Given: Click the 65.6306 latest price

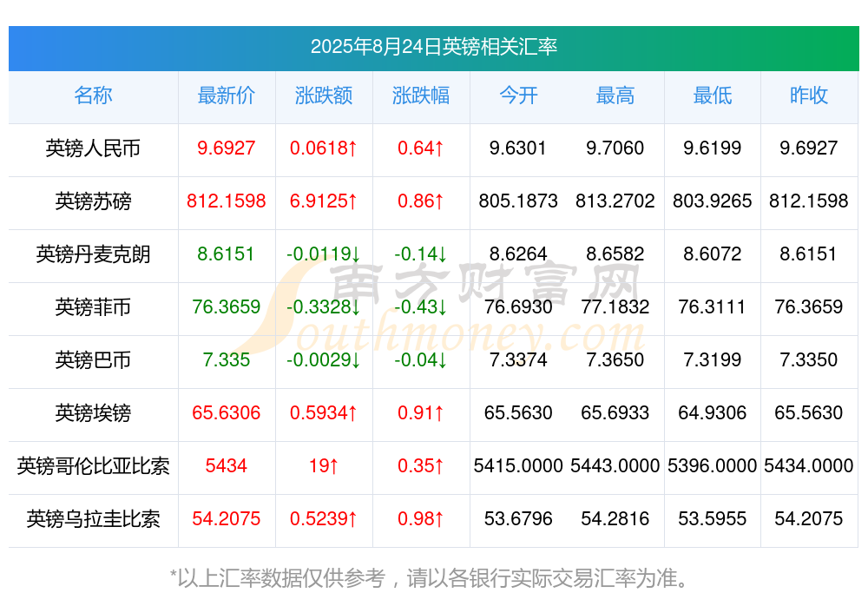Looking at the screenshot, I should tap(227, 412).
